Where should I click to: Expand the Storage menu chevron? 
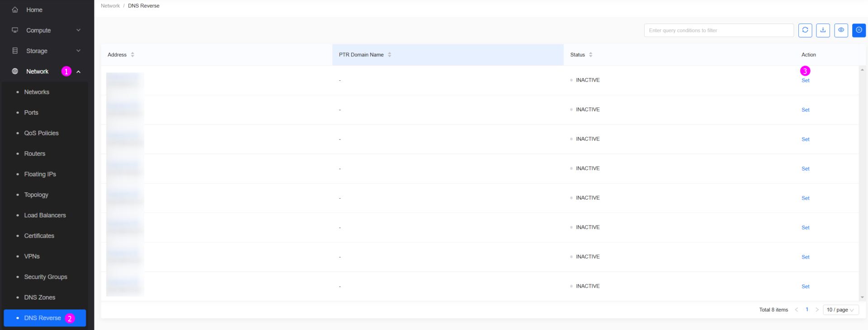click(x=78, y=51)
